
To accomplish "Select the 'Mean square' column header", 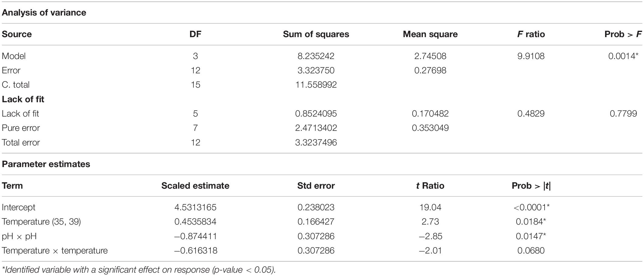I will [430, 34].
